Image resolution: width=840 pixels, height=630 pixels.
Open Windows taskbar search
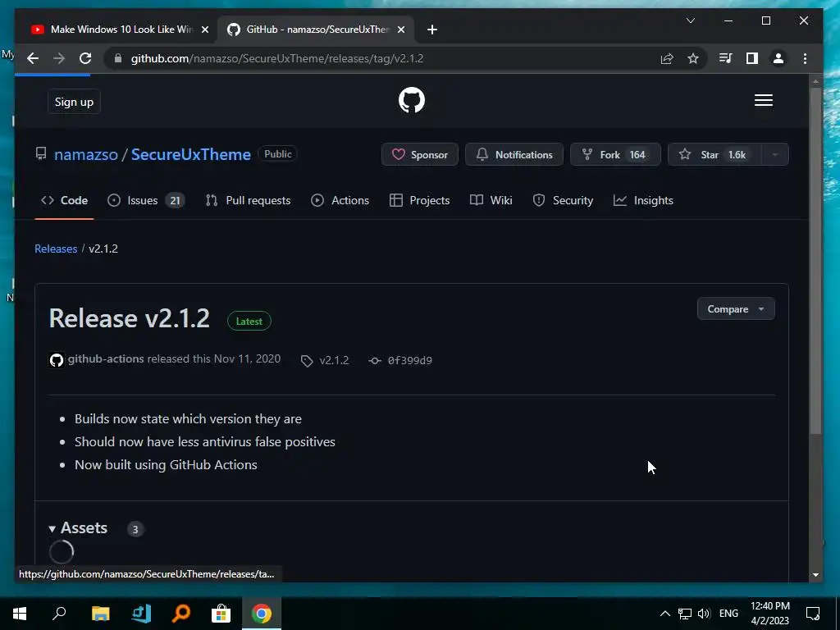point(59,614)
